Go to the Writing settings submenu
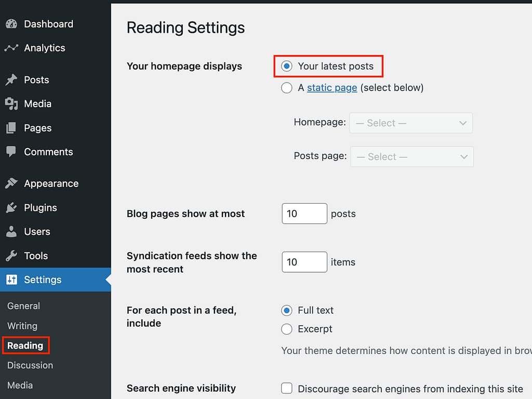 pos(22,326)
